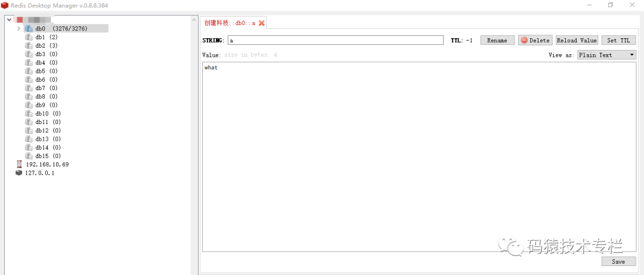Click the Reload Value button
The height and width of the screenshot is (275, 644).
(x=577, y=41)
